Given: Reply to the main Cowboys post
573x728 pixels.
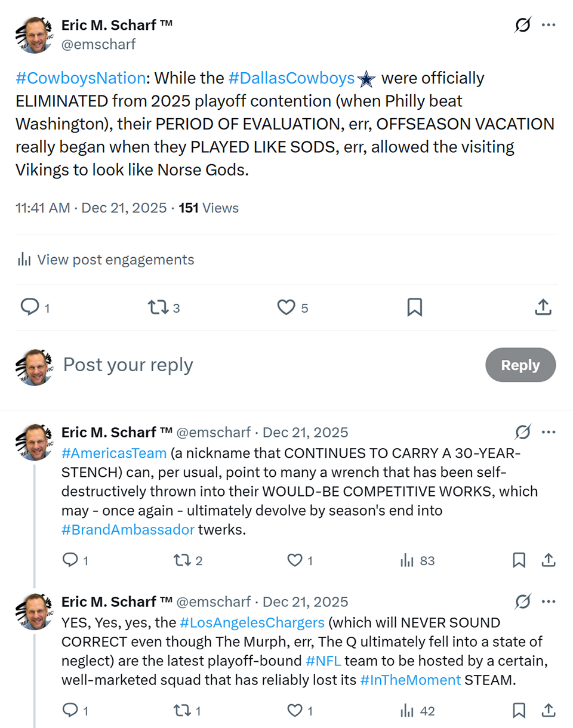Looking at the screenshot, I should click(x=30, y=307).
